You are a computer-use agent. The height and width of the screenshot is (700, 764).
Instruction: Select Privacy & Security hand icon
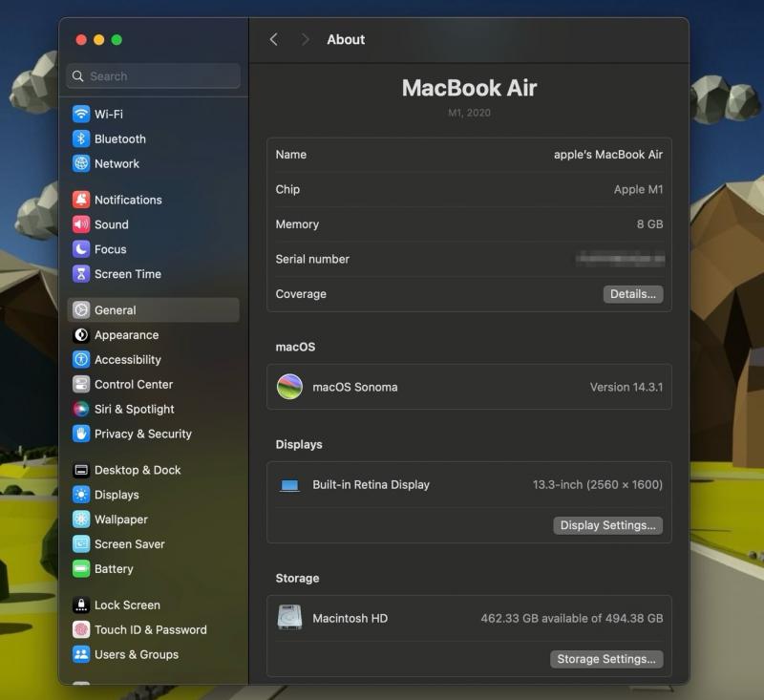(81, 434)
